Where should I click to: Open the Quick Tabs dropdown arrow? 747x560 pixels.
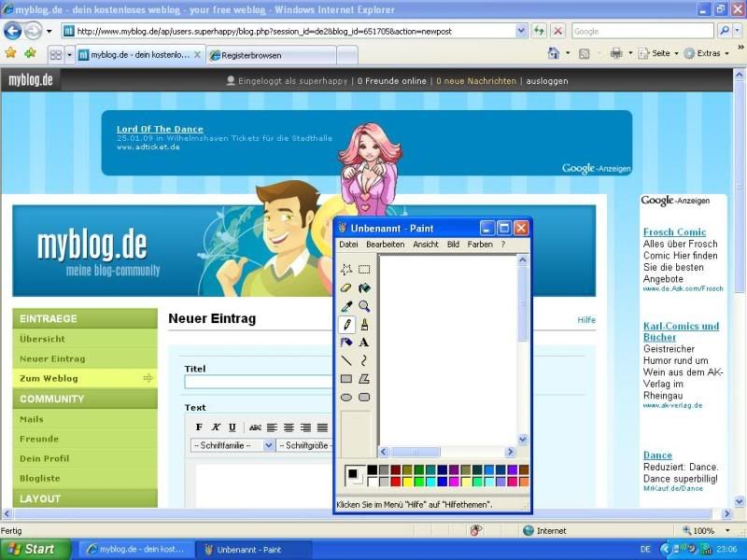click(x=69, y=55)
